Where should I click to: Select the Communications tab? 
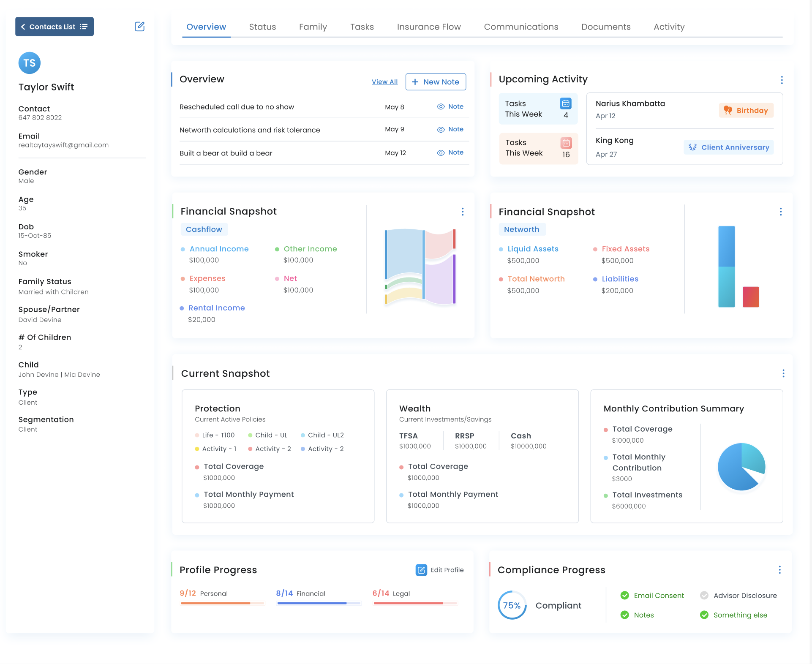(x=521, y=27)
